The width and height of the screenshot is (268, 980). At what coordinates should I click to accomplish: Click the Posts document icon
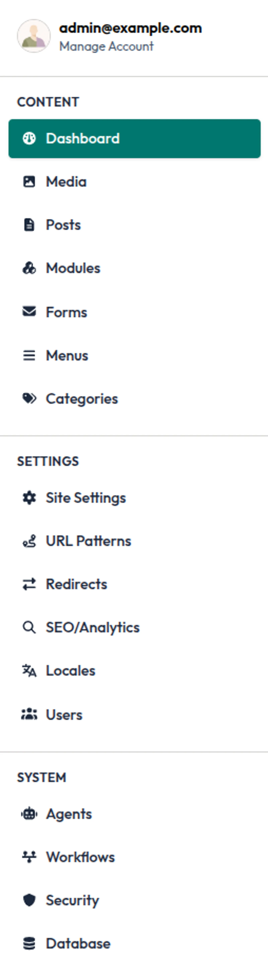pyautogui.click(x=29, y=225)
